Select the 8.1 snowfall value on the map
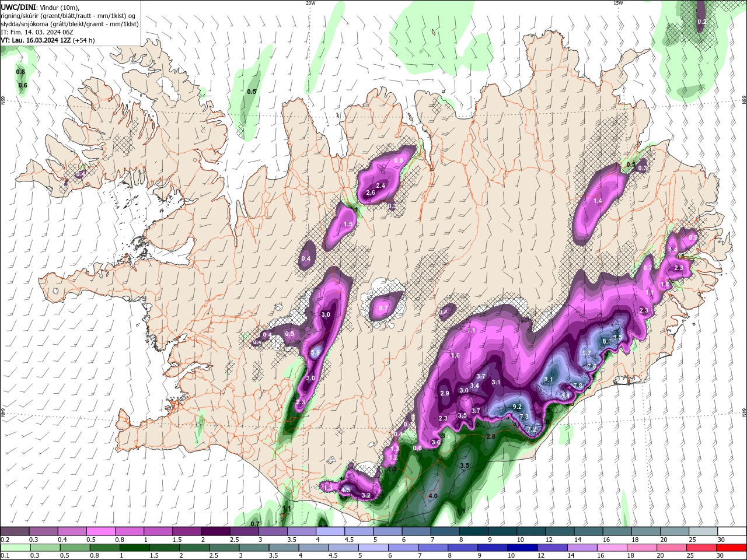This screenshot has height=560, width=747. coord(548,379)
